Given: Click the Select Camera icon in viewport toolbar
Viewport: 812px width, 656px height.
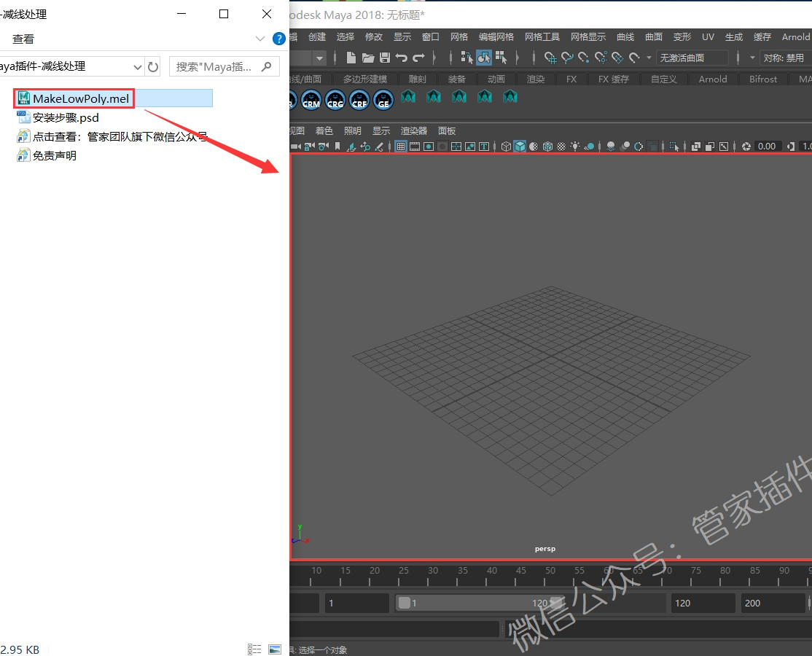Looking at the screenshot, I should 296,147.
